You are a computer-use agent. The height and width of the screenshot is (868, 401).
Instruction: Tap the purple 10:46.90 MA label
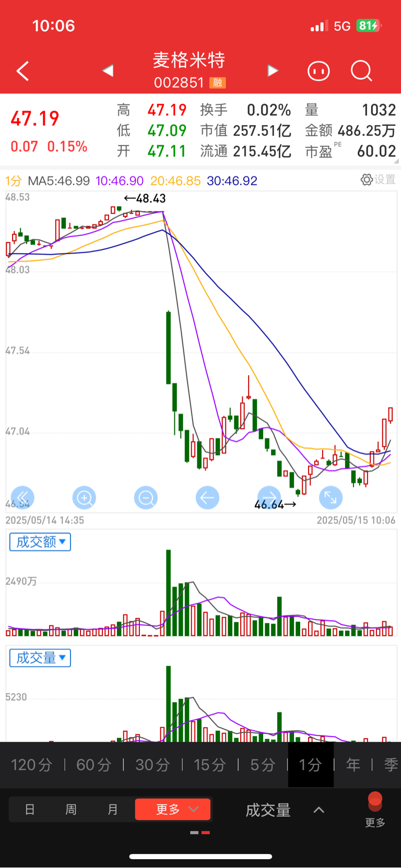tap(120, 181)
